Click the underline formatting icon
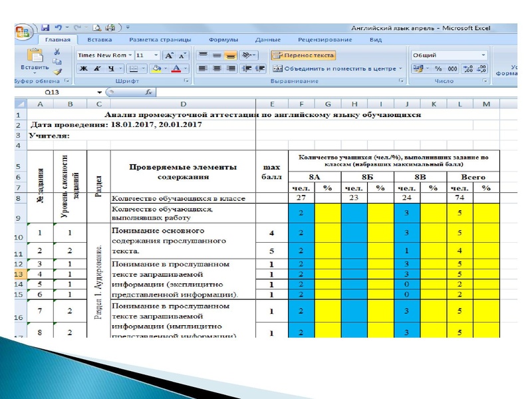The image size is (532, 399). pos(110,68)
